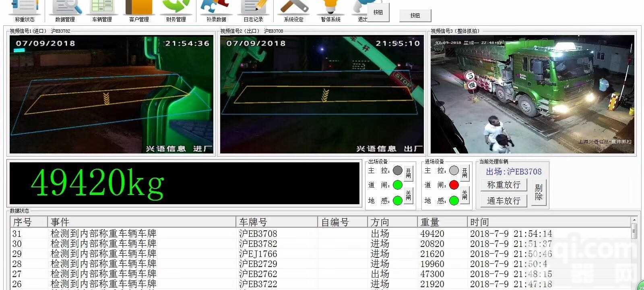The width and height of the screenshot is (644, 290).
Task: Click 暂停系统 pause system lightbulb icon
Action: 330,11
